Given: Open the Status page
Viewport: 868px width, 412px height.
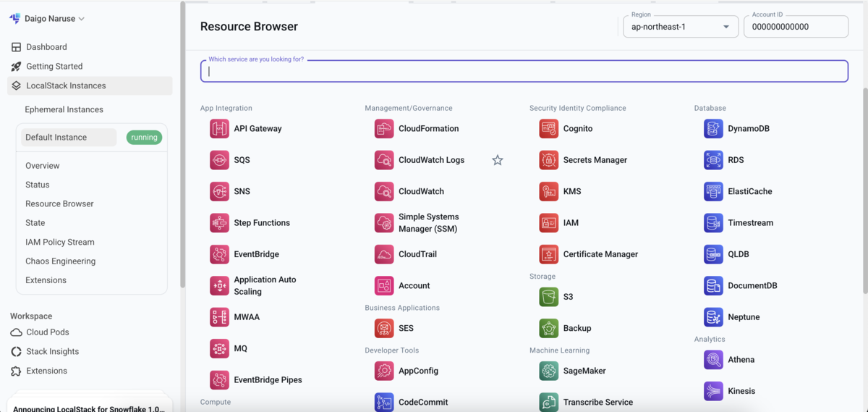Looking at the screenshot, I should click(x=38, y=185).
